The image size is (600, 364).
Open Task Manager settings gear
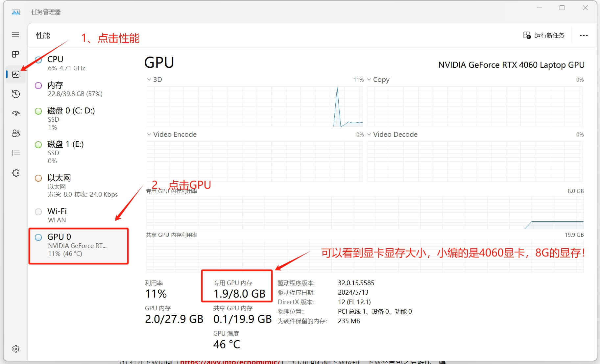click(15, 349)
